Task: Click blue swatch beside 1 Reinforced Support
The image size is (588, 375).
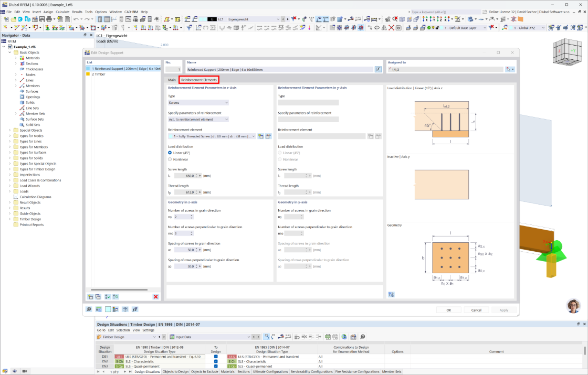Action: click(88, 69)
